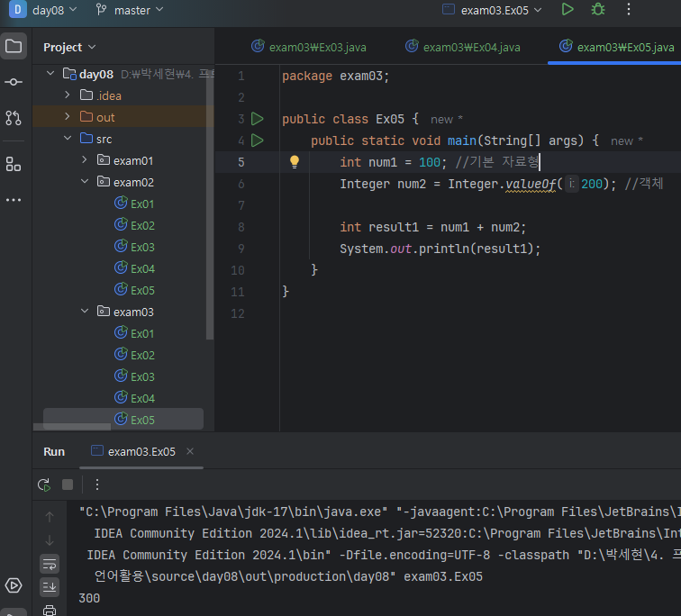This screenshot has height=616, width=681.
Task: Switch to the exam03\Ex03.java editor tab
Action: pos(309,47)
